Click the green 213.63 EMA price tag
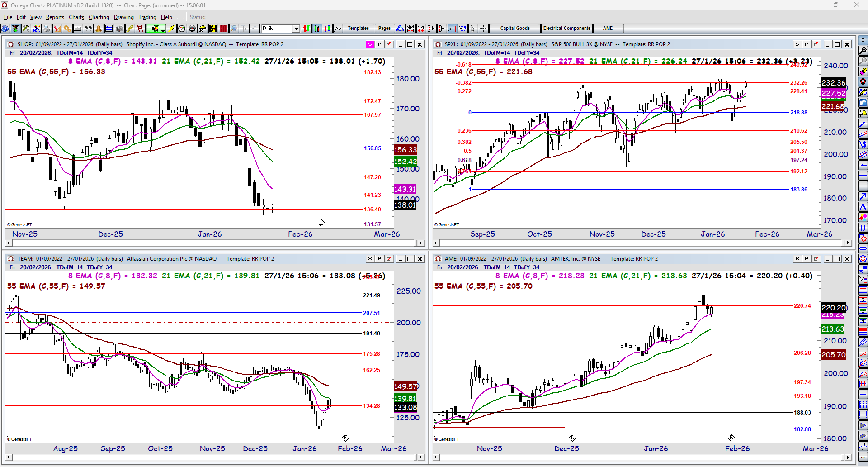 [x=833, y=329]
